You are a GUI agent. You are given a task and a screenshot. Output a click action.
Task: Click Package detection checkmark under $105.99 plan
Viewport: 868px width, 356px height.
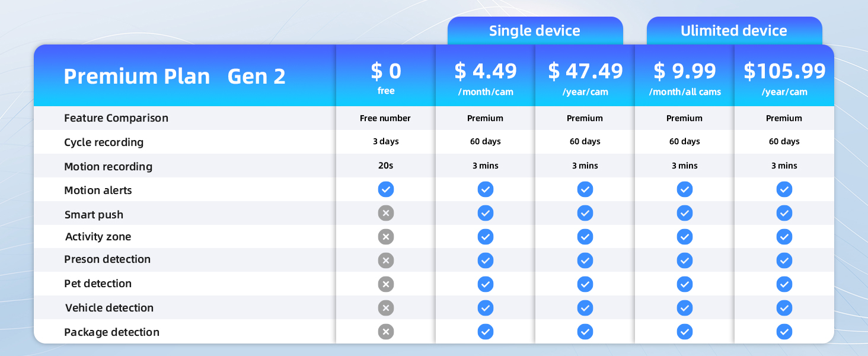(x=784, y=332)
